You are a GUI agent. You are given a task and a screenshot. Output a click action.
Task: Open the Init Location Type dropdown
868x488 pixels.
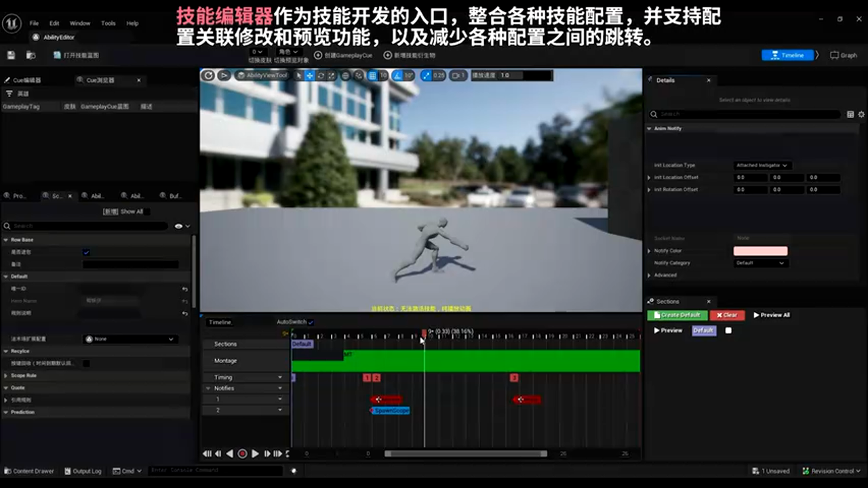[x=763, y=165]
